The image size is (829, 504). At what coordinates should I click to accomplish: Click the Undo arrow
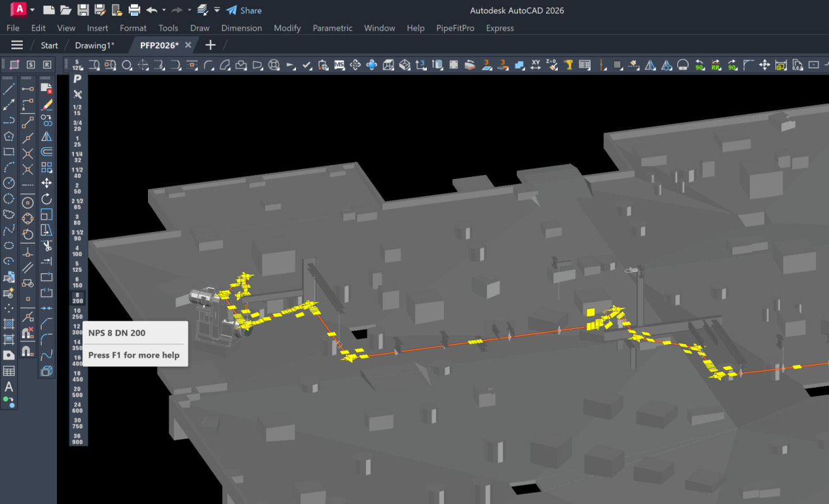[151, 10]
